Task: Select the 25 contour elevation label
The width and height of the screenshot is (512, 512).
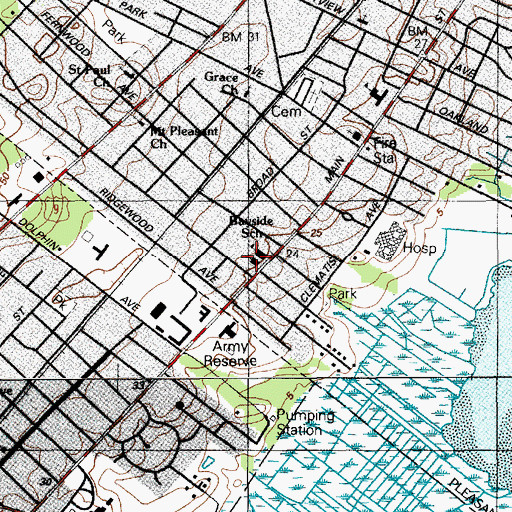Action: pos(316,233)
